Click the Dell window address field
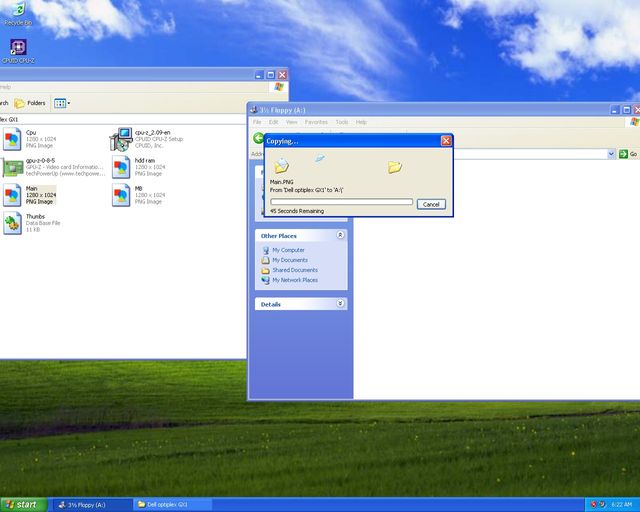Screen dimensions: 640x512 123,120
